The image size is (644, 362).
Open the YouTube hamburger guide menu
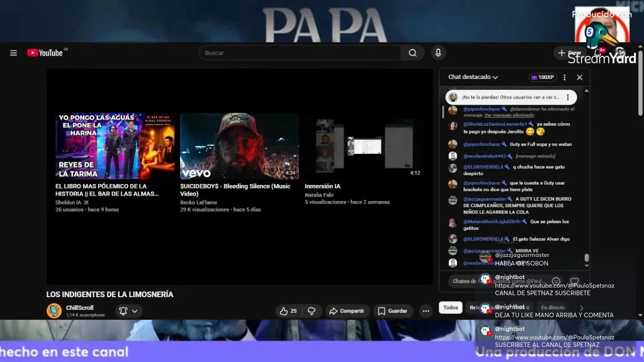pos(14,53)
